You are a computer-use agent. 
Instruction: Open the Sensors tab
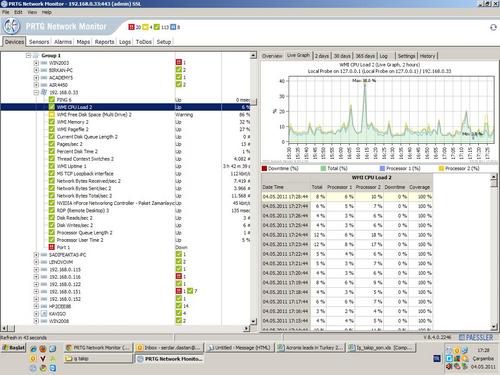click(x=39, y=42)
